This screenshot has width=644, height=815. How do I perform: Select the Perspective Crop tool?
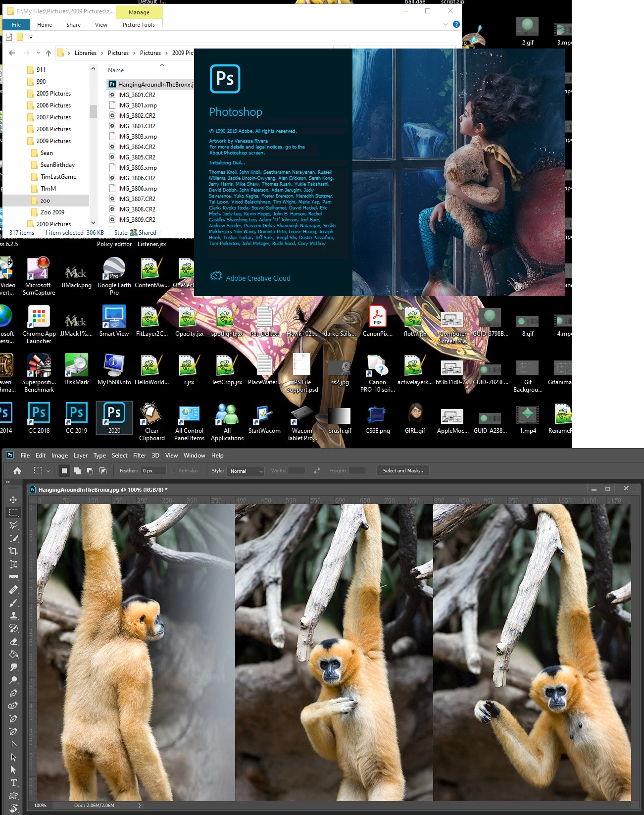[13, 564]
